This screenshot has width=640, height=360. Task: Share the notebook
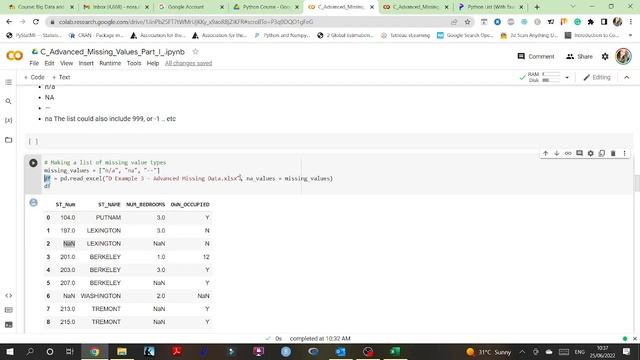click(x=579, y=56)
